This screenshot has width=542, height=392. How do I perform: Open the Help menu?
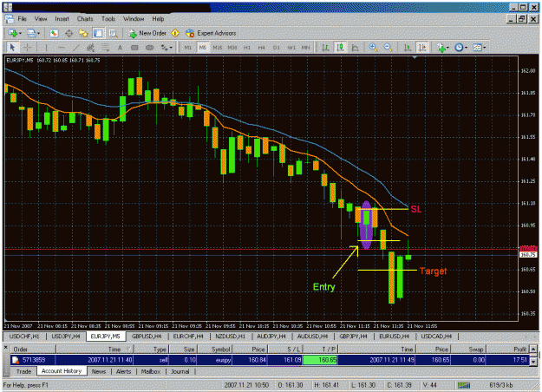158,19
